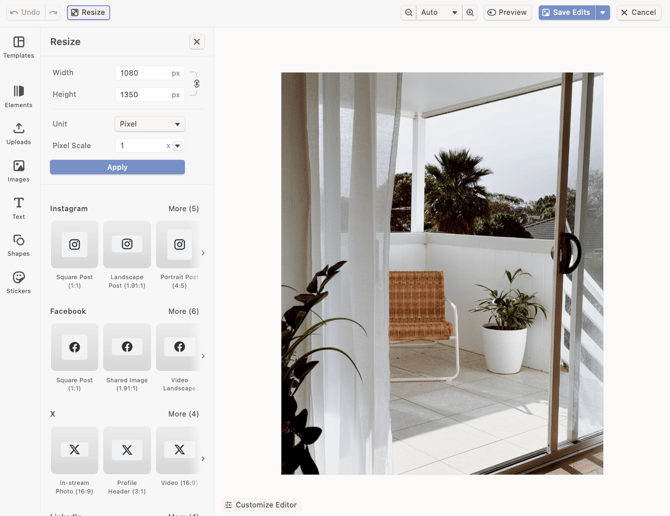Toggle the aspect ratio lock icon

tap(197, 84)
